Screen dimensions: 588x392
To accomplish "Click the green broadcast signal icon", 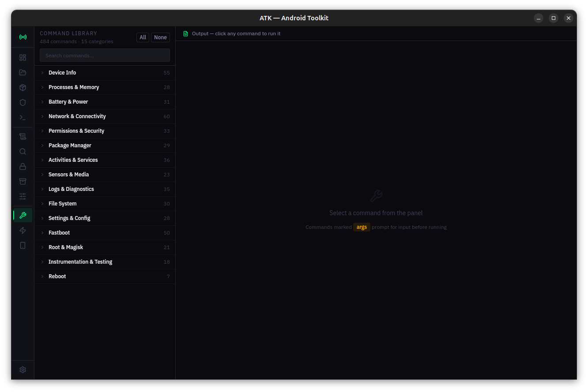I will tap(23, 37).
